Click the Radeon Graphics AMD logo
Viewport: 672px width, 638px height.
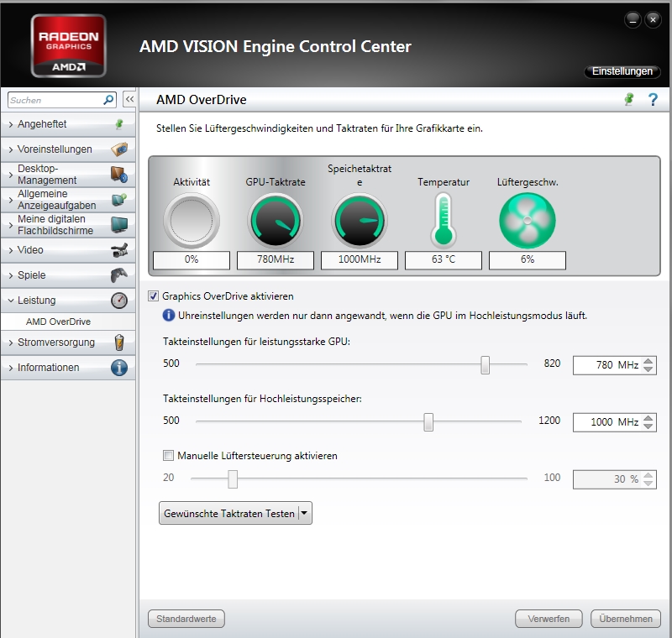click(69, 46)
